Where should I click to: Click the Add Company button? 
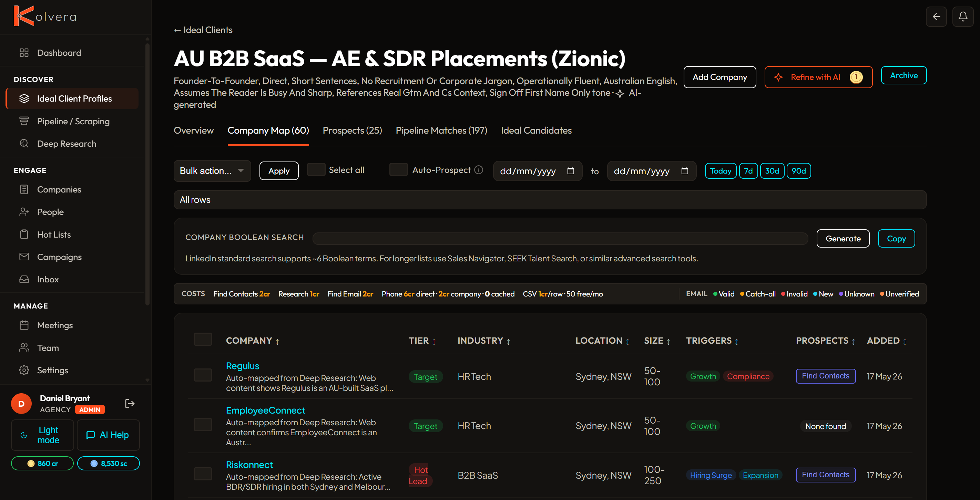tap(720, 77)
